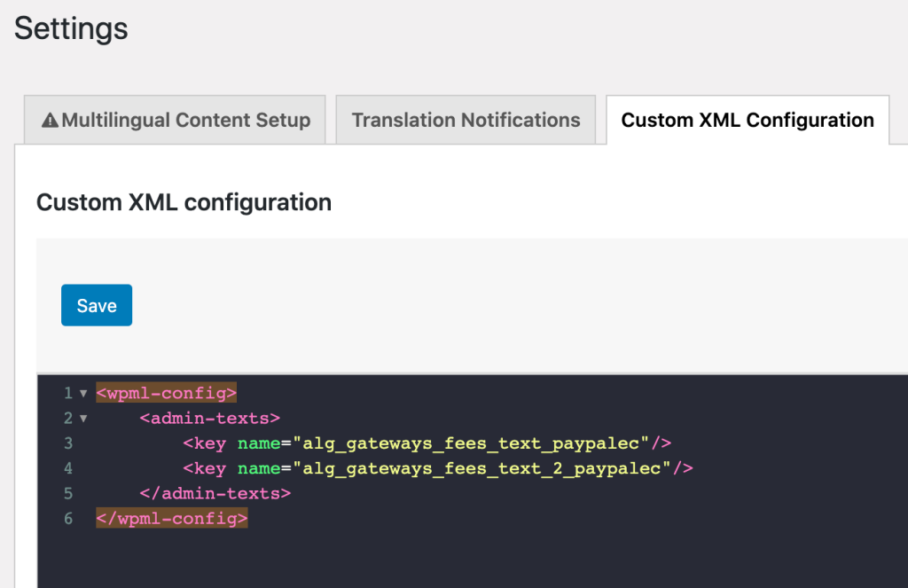
Task: Select the Custom XML Configuration tab
Action: pyautogui.click(x=748, y=120)
